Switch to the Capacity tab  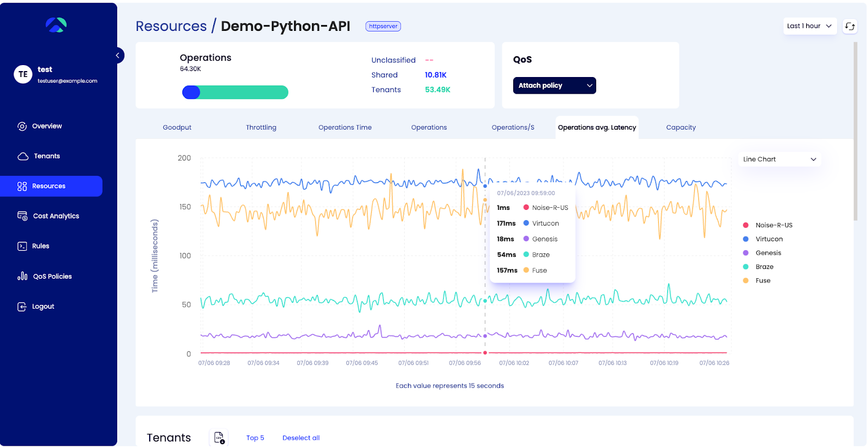[x=680, y=127]
